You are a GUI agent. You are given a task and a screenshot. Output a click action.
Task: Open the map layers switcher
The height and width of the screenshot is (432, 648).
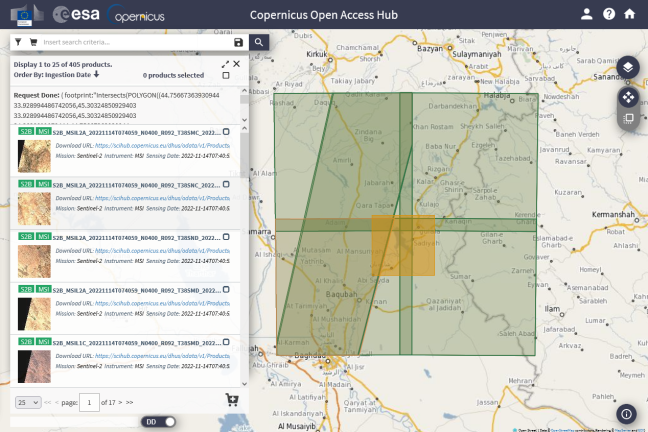point(627,67)
